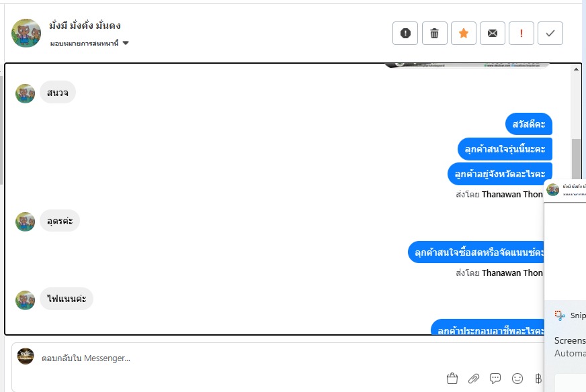Mark conversation unread with envelope icon

493,34
